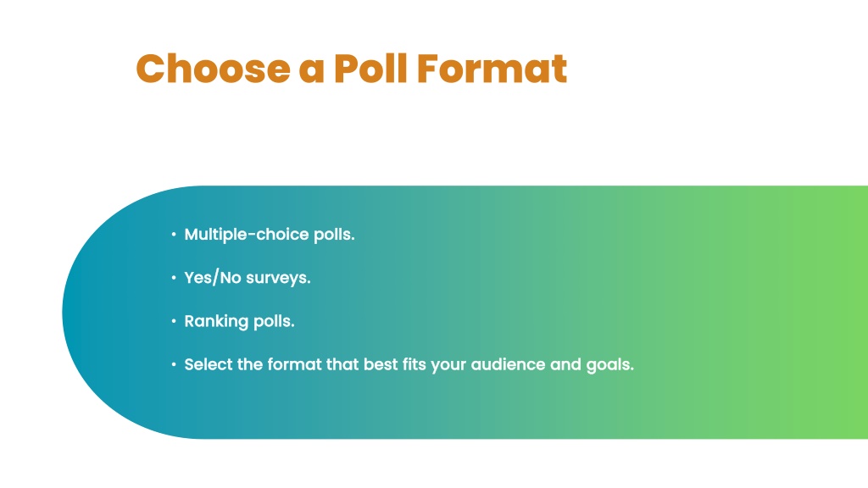Click the word "surveys." in the second bullet

278,278
